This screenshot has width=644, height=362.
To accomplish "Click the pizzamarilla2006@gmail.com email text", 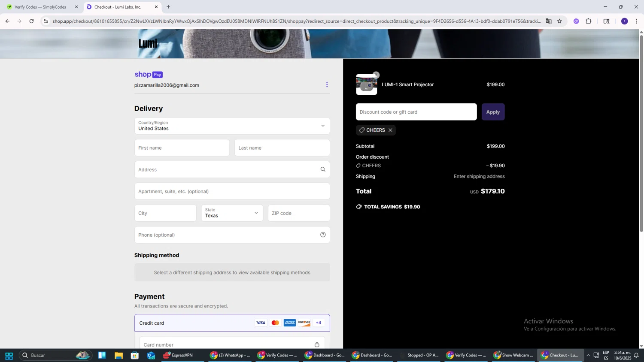I will [167, 85].
